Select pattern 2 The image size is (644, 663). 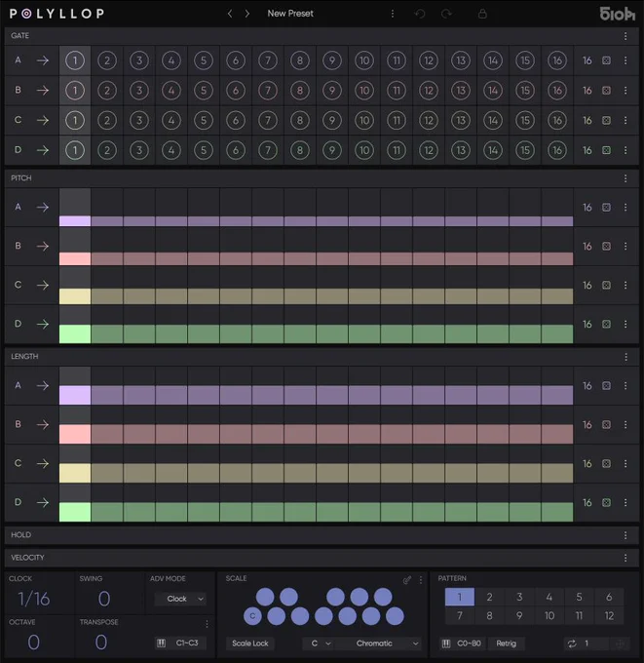click(x=489, y=597)
